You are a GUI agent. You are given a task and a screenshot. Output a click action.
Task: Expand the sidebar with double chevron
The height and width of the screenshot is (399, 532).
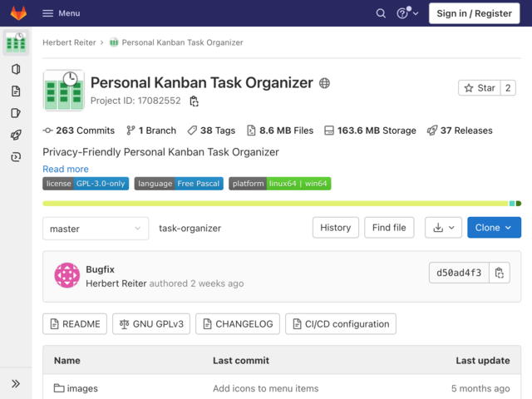tap(16, 384)
